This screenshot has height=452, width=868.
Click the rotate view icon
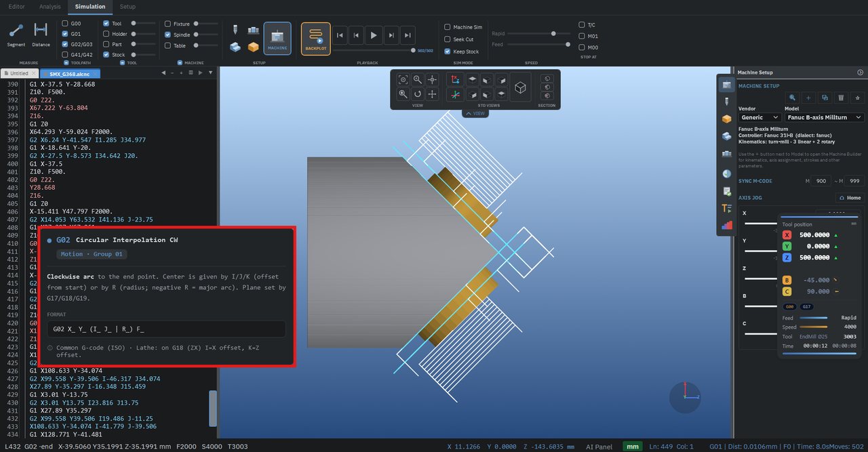(x=418, y=94)
